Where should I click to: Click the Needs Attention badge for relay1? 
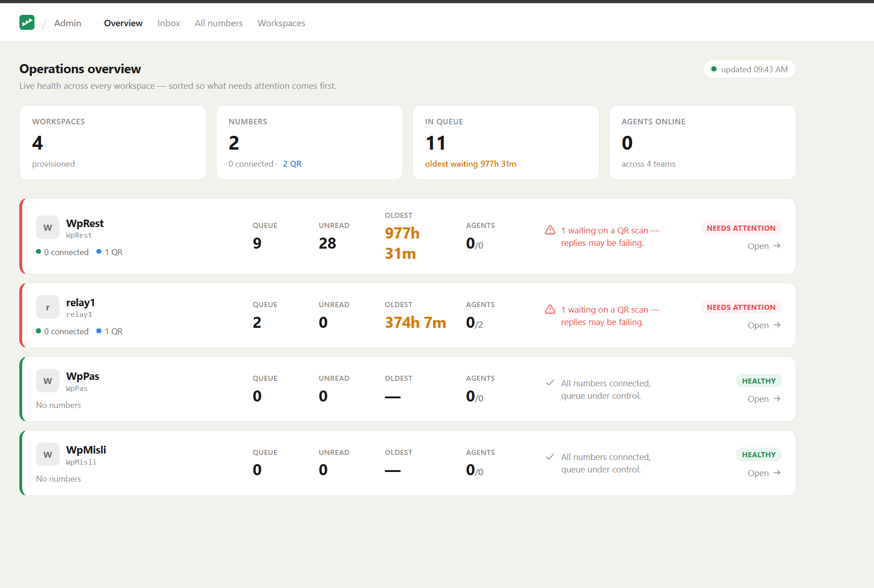741,307
